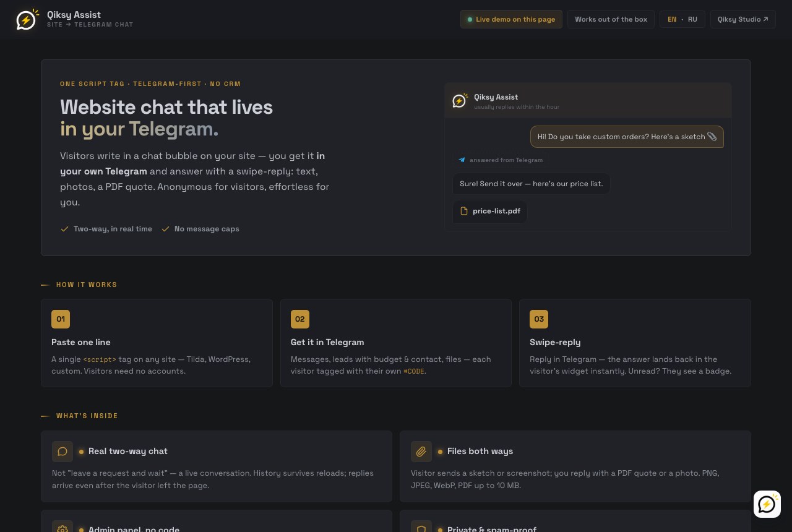Select Works out of the box in header

tap(611, 19)
